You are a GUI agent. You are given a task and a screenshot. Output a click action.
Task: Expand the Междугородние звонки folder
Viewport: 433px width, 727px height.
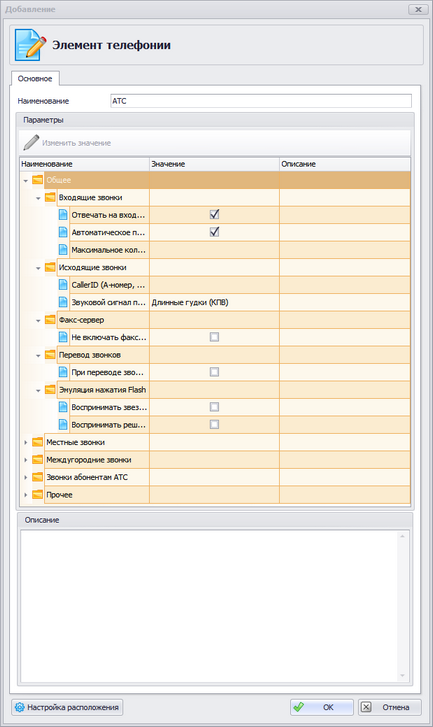tap(25, 460)
